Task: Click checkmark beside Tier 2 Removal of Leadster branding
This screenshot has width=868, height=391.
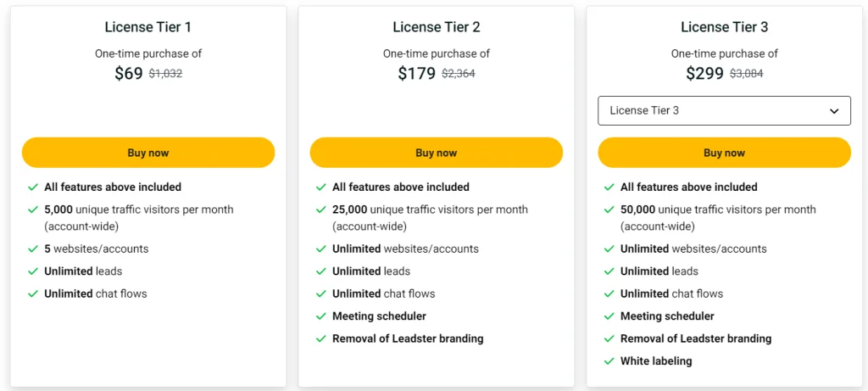Action: point(321,339)
